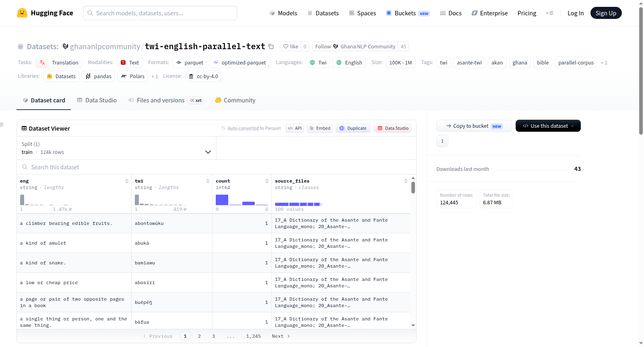Image resolution: width=644 pixels, height=347 pixels.
Task: Open the Docs menu item
Action: tap(451, 13)
